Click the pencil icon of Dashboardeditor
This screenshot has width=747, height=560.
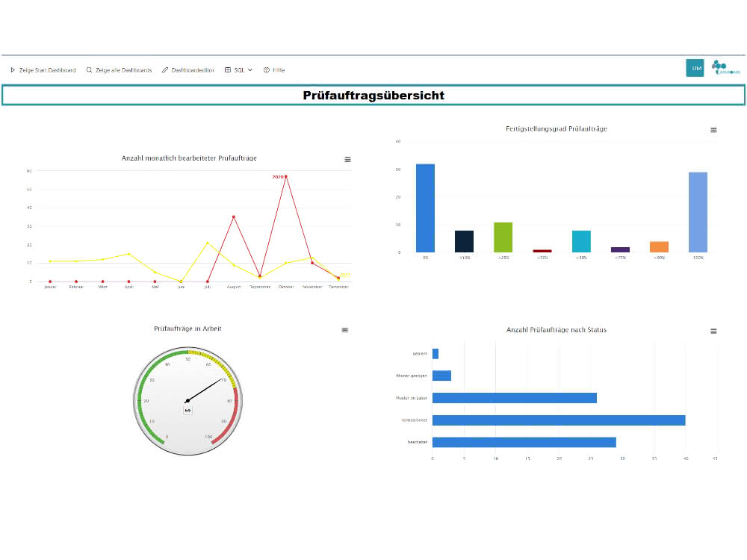pyautogui.click(x=165, y=70)
